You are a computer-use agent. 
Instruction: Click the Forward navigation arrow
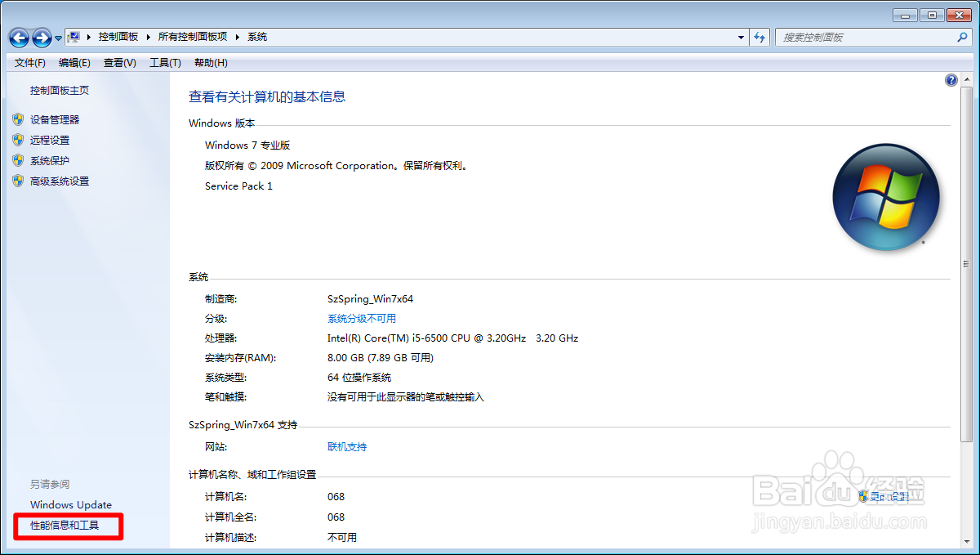(x=42, y=38)
